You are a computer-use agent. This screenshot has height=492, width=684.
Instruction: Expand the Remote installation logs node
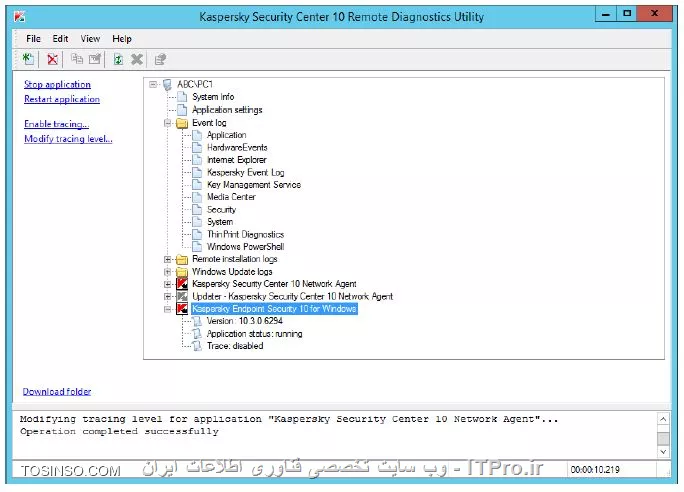click(x=168, y=260)
